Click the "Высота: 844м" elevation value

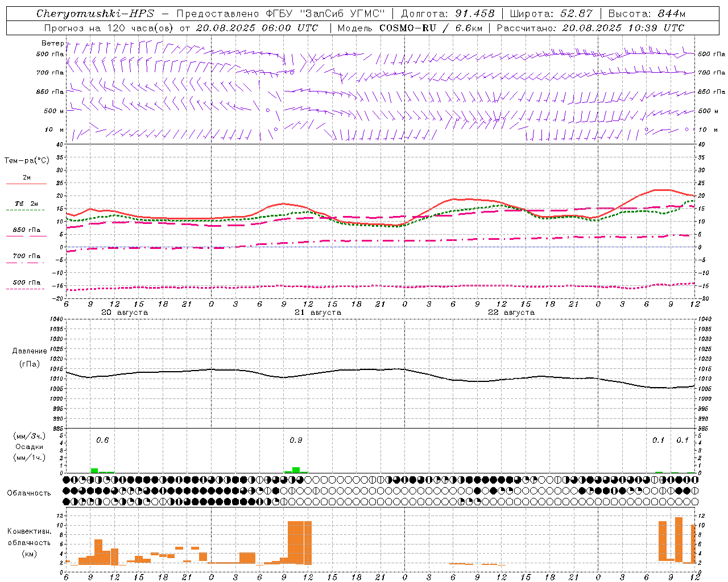pos(647,14)
